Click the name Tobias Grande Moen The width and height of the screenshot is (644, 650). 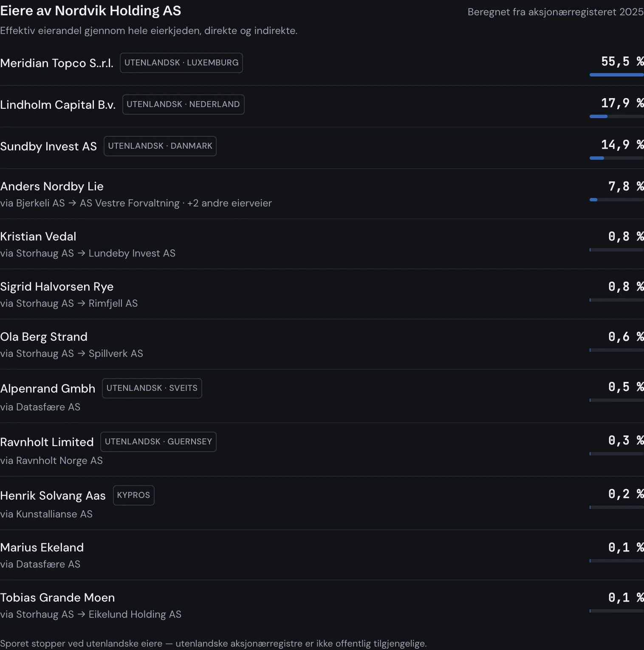(57, 598)
